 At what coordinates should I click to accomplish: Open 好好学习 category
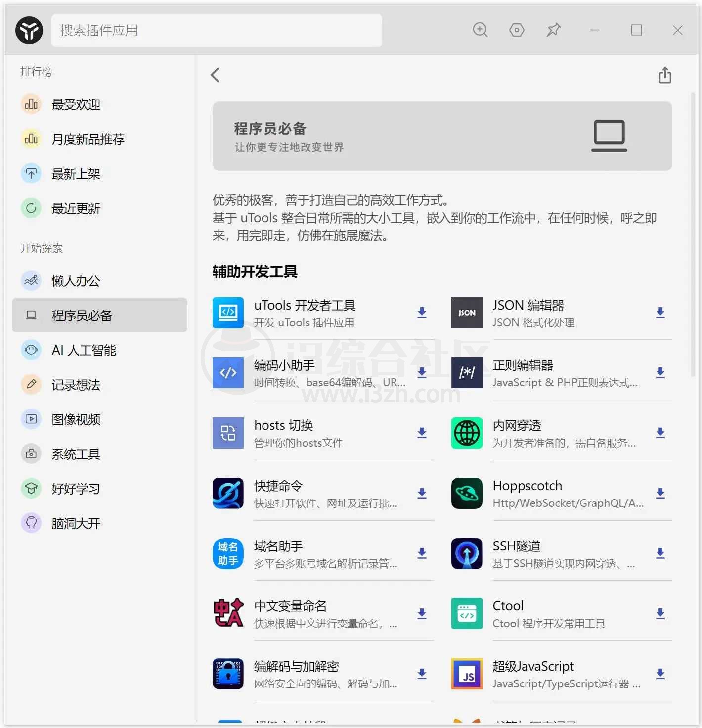pos(99,489)
